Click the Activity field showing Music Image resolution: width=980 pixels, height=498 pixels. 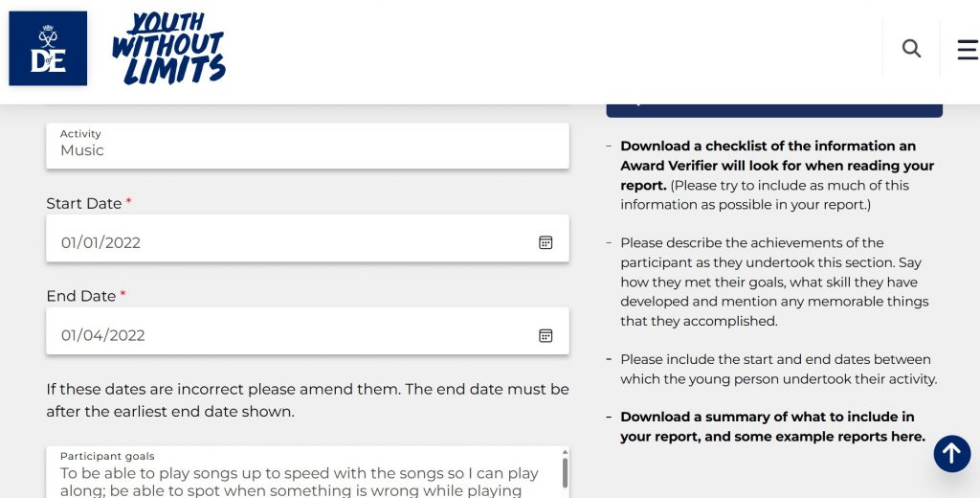point(306,145)
